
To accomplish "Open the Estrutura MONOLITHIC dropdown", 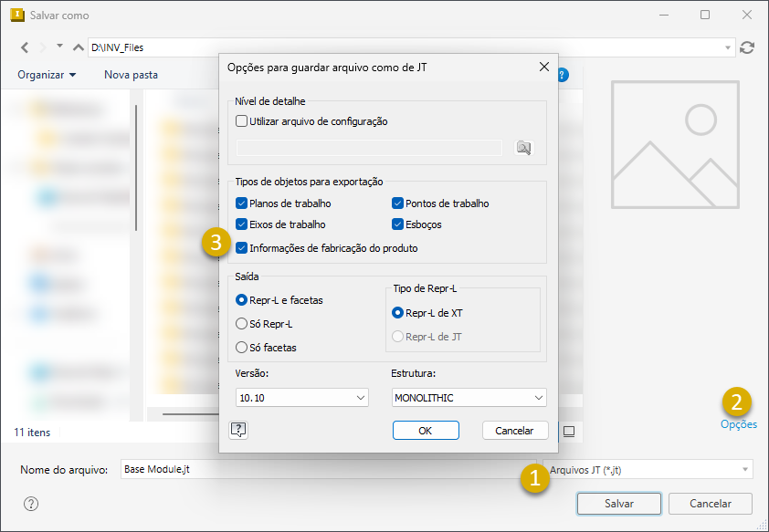I will (469, 398).
